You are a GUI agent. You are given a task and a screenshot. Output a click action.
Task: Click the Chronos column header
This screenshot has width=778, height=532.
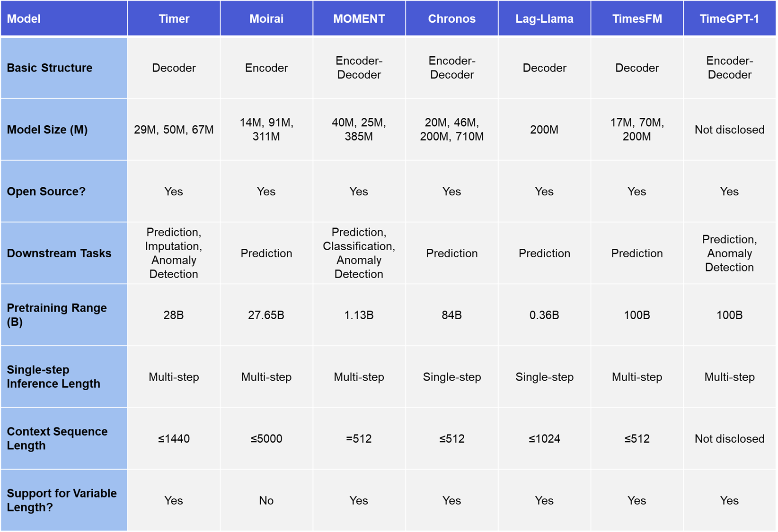click(451, 18)
